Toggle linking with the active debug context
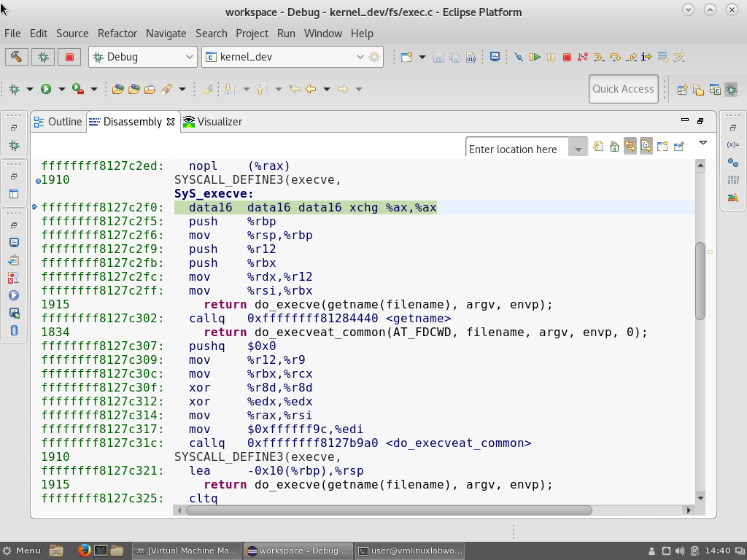 (x=630, y=145)
